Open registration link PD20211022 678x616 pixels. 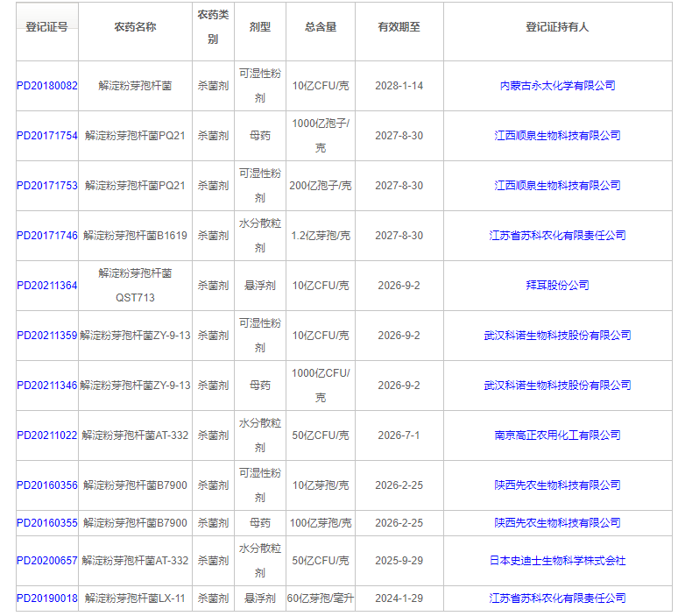(47, 435)
